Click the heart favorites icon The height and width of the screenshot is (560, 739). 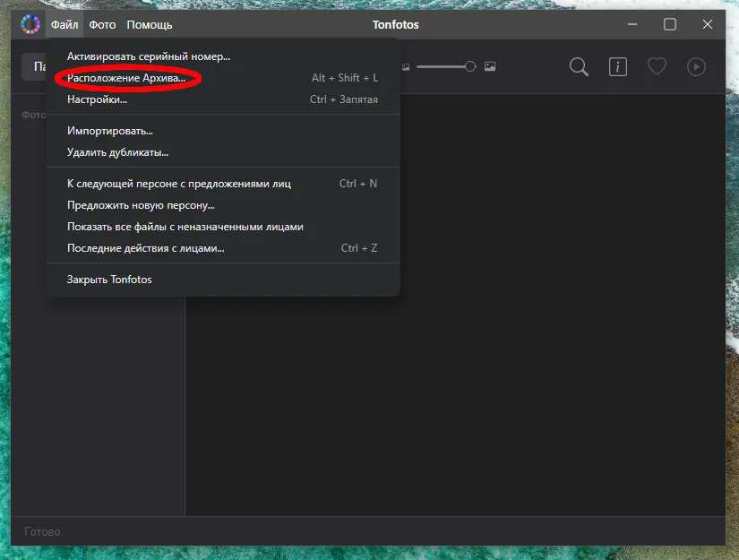coord(657,66)
